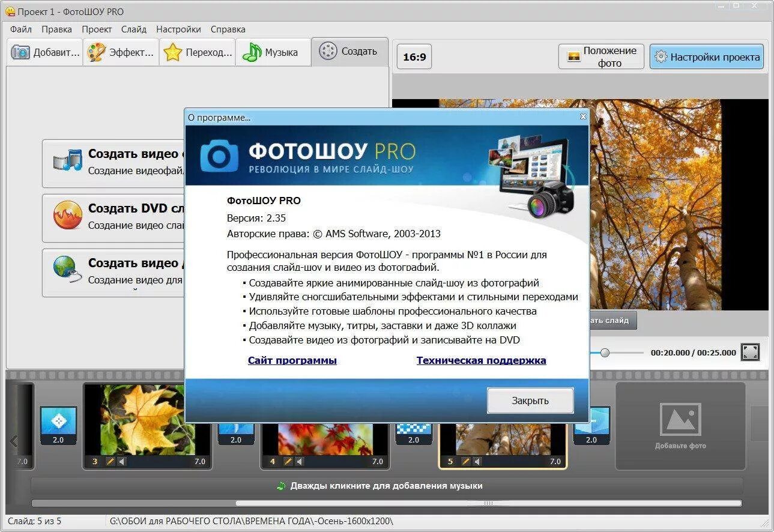Click the Добавьте фото placeholder
Image resolution: width=774 pixels, height=532 pixels.
[x=680, y=426]
